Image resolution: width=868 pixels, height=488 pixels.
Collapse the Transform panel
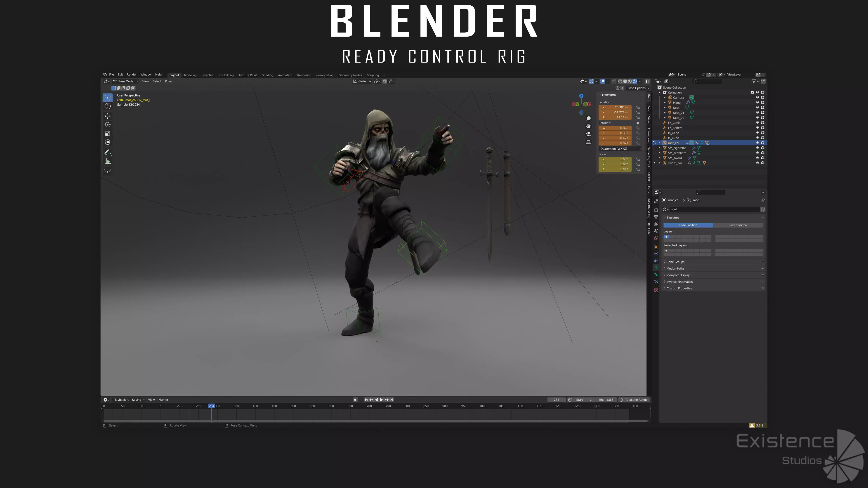pyautogui.click(x=608, y=95)
